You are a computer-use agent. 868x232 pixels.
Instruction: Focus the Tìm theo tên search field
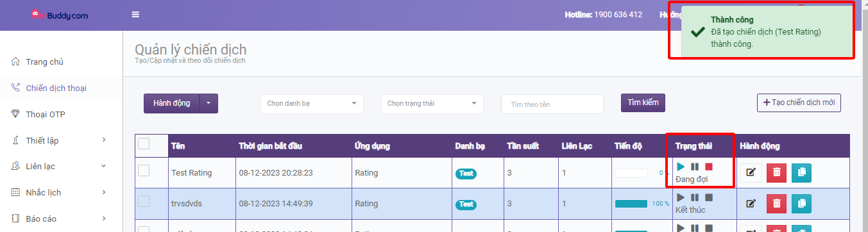pos(552,104)
